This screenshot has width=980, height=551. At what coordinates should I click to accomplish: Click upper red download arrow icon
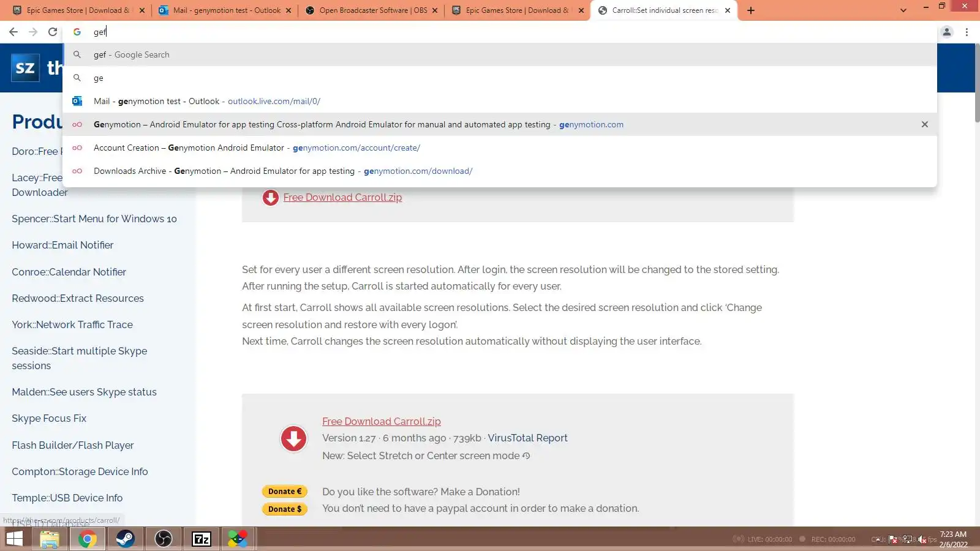coord(270,197)
